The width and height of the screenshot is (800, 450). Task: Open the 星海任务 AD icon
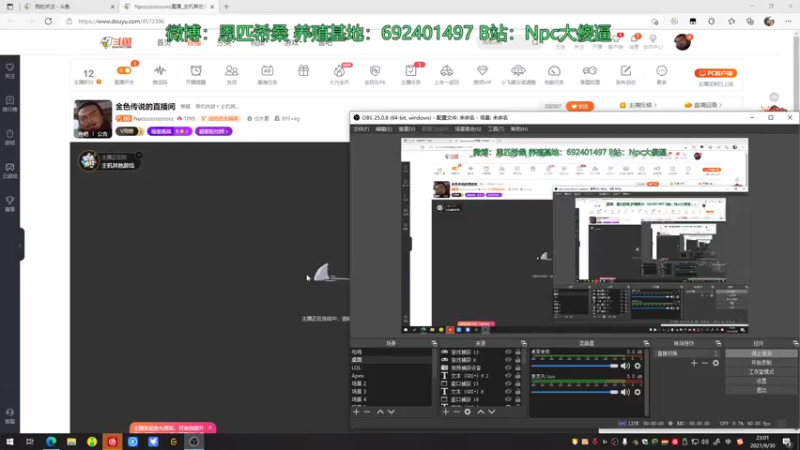[x=267, y=70]
